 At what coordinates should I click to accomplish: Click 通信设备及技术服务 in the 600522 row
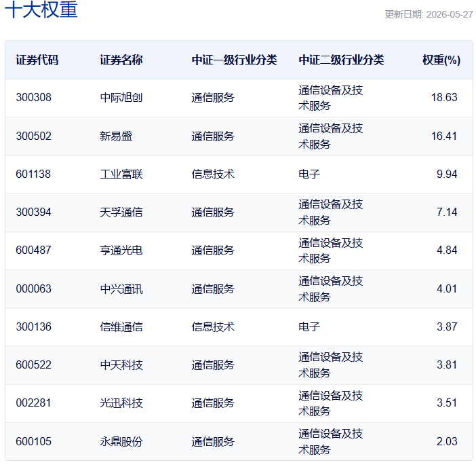[331, 365]
